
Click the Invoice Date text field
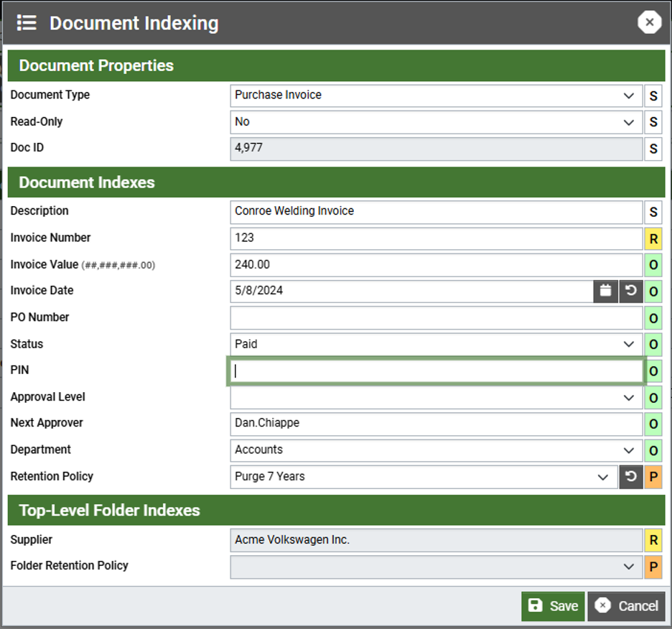pos(411,291)
